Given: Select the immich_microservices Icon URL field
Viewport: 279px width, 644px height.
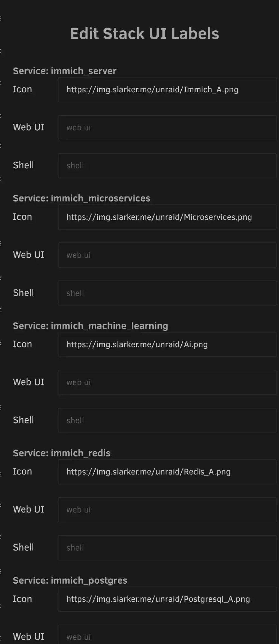Looking at the screenshot, I should (x=167, y=217).
